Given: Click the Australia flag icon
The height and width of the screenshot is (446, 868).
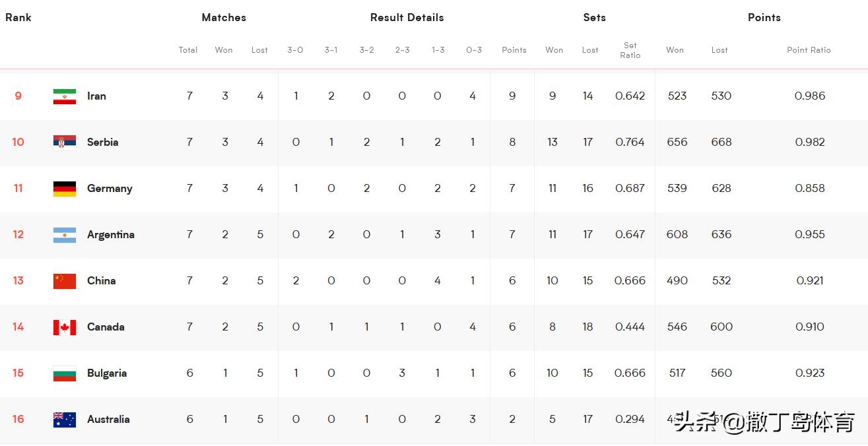Looking at the screenshot, I should click(65, 420).
